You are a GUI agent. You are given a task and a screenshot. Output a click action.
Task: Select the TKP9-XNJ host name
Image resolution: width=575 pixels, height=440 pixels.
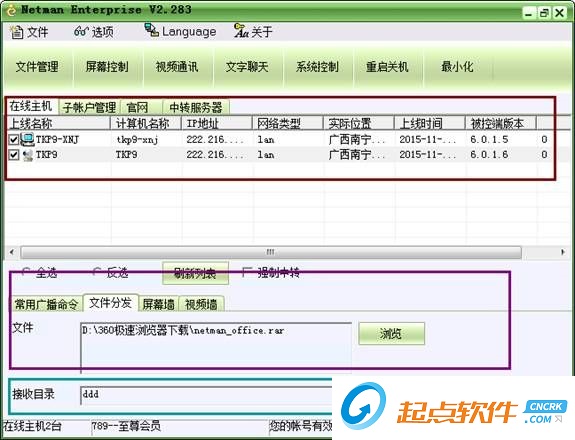[58, 140]
